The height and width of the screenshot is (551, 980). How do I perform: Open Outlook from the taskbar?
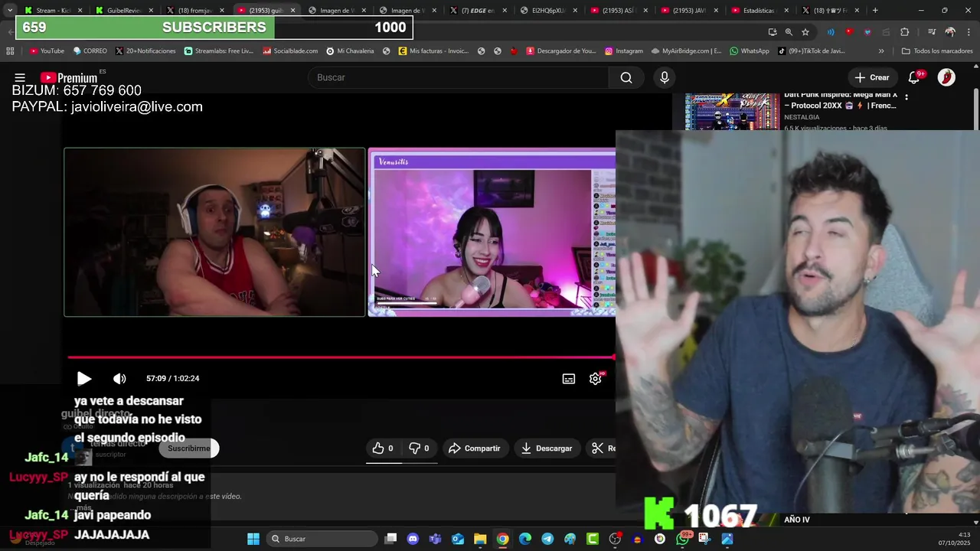pyautogui.click(x=458, y=539)
